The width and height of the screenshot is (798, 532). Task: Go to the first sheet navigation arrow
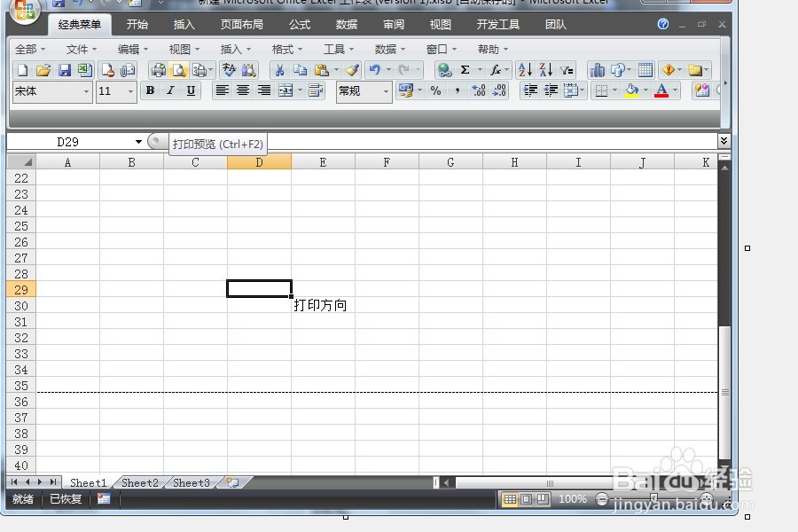tap(14, 482)
